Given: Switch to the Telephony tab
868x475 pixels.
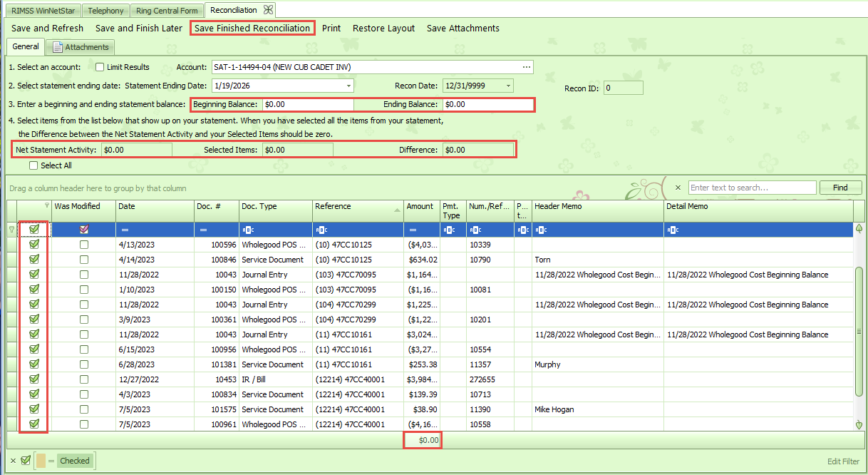Looking at the screenshot, I should [106, 11].
